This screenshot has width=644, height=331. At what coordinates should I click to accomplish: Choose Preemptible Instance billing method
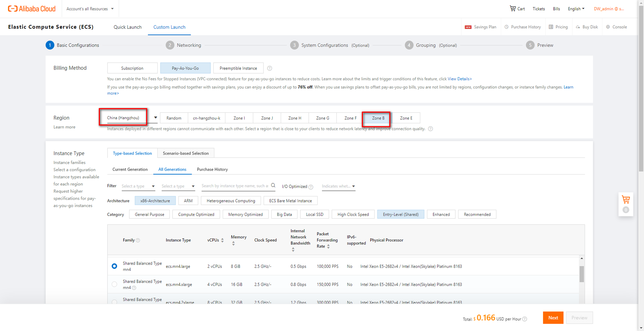point(238,68)
